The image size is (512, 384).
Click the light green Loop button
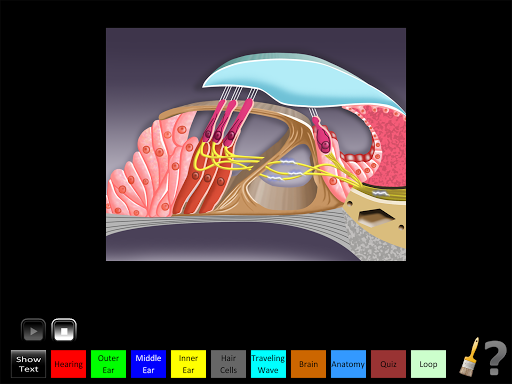(428, 364)
